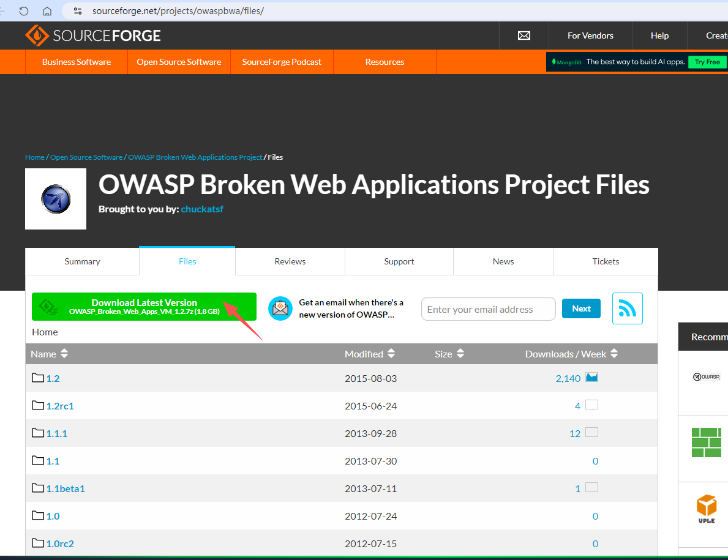Click OWASP Broken Web Applications Project breadcrumb
728x560 pixels.
click(195, 157)
